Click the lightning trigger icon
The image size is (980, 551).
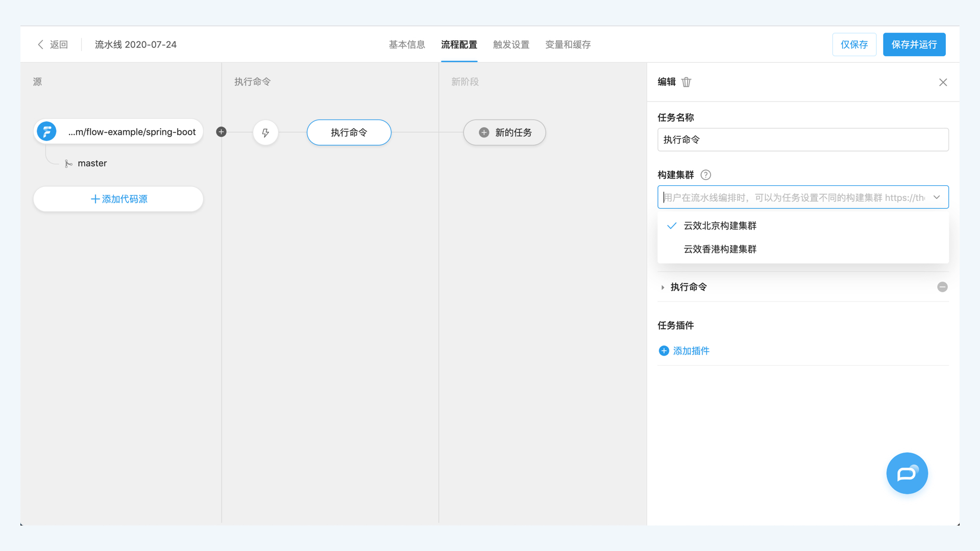click(265, 133)
